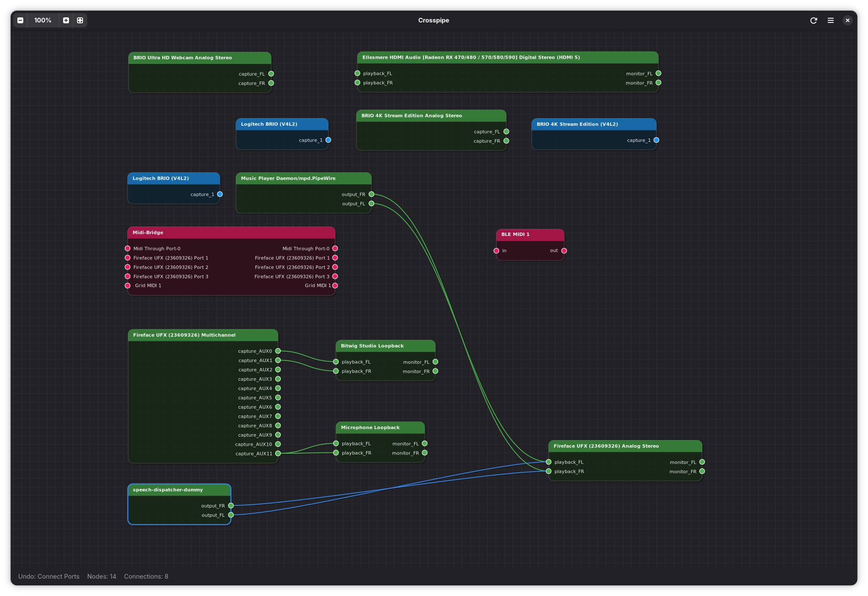Open the hamburger main menu
Viewport: 868px width, 596px height.
pyautogui.click(x=831, y=20)
